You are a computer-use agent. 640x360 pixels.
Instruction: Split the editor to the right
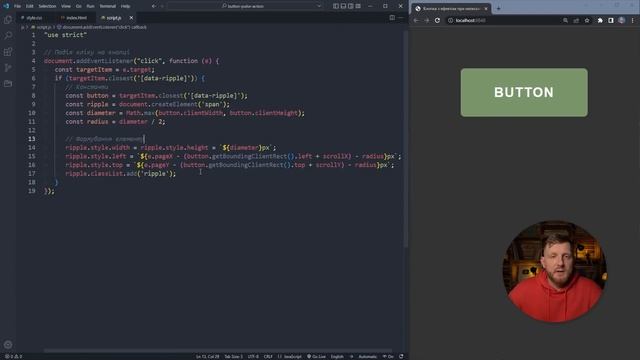coord(392,18)
